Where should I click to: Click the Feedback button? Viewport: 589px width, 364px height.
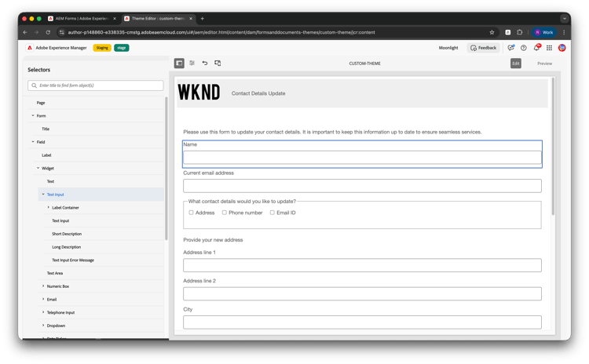[484, 48]
